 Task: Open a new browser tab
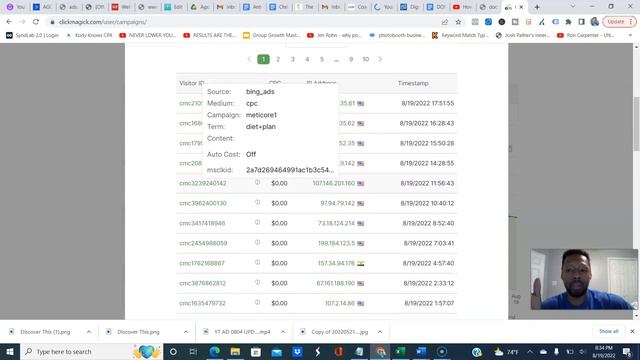pyautogui.click(x=537, y=7)
